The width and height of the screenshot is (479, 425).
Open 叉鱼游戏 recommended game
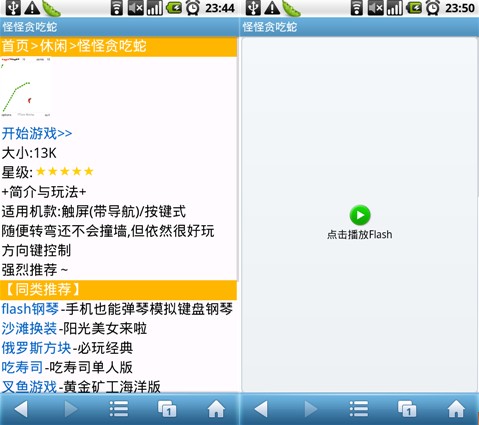click(29, 387)
